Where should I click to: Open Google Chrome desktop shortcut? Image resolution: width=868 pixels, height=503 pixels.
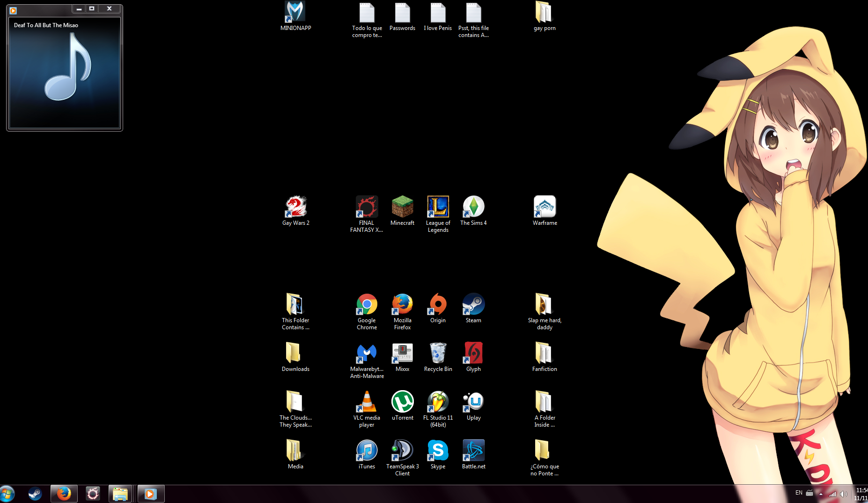pyautogui.click(x=367, y=311)
